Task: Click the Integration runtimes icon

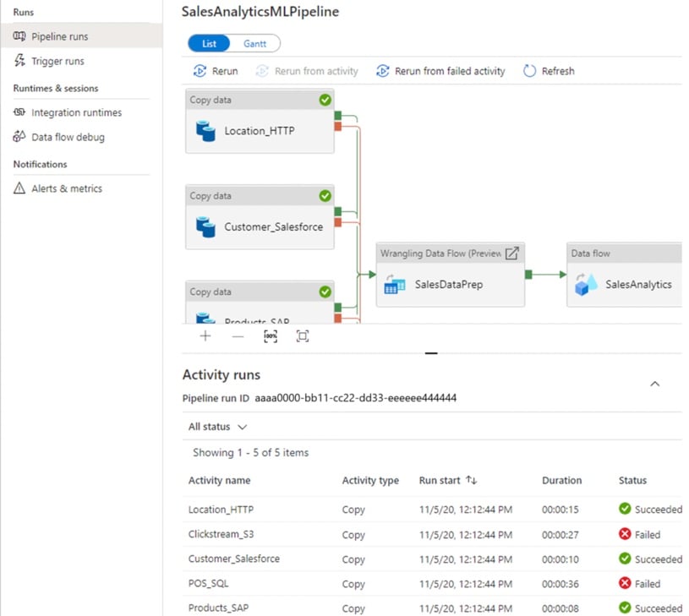Action: point(19,112)
